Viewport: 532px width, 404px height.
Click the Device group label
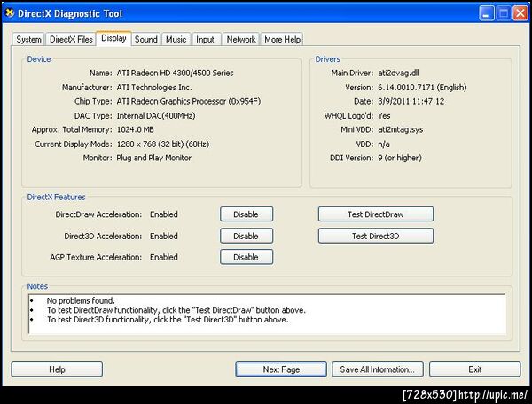click(39, 59)
